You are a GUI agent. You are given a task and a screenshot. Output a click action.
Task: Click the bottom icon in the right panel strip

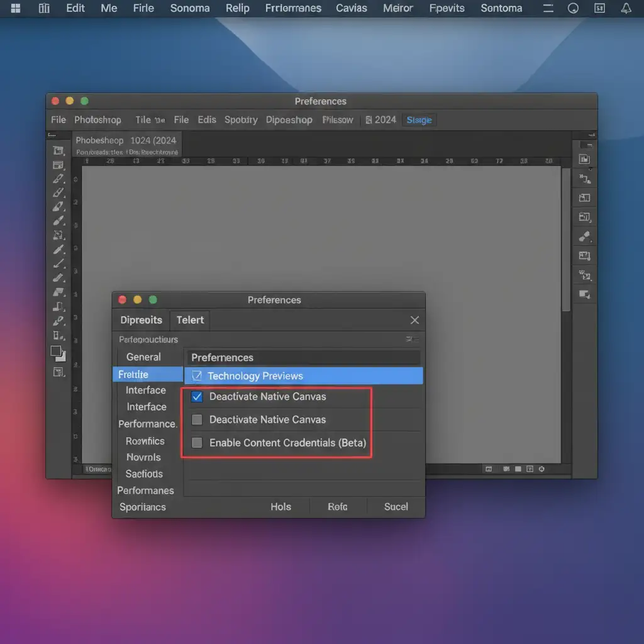click(x=584, y=294)
